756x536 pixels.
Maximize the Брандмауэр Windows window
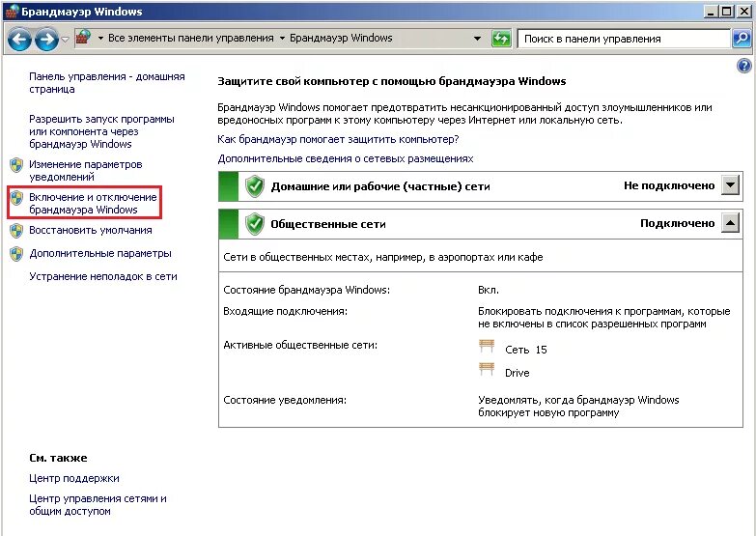click(726, 12)
